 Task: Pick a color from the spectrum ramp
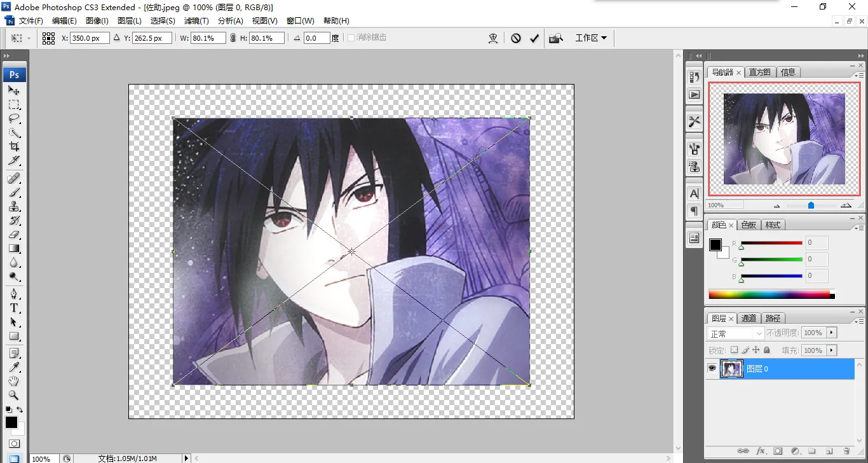(x=771, y=294)
